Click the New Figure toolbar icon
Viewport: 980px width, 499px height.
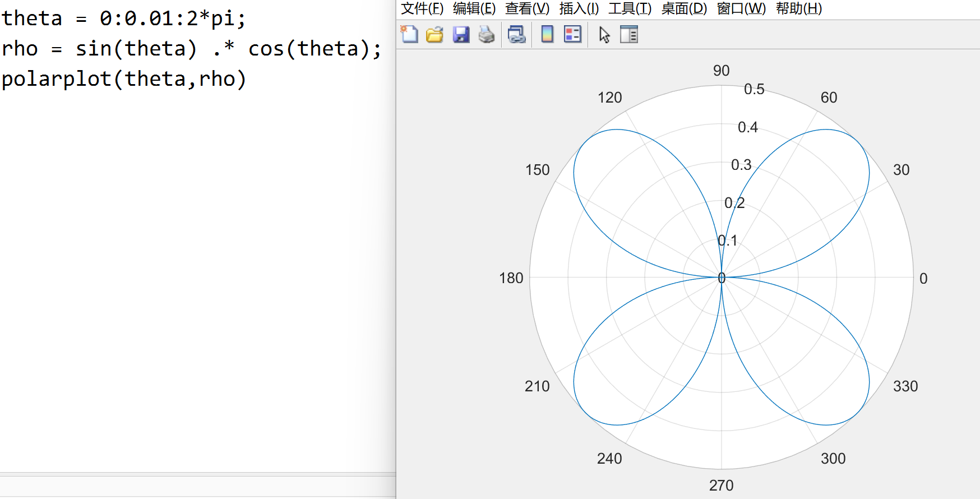tap(409, 35)
